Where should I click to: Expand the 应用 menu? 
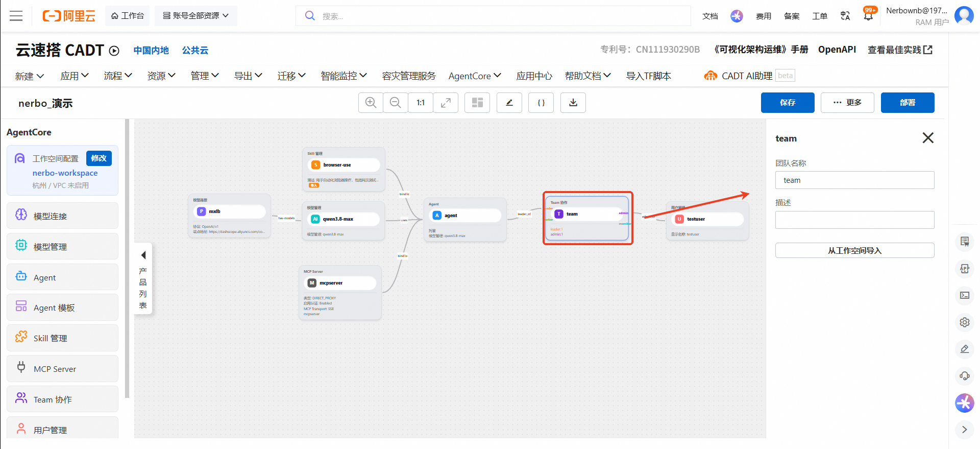pyautogui.click(x=75, y=76)
